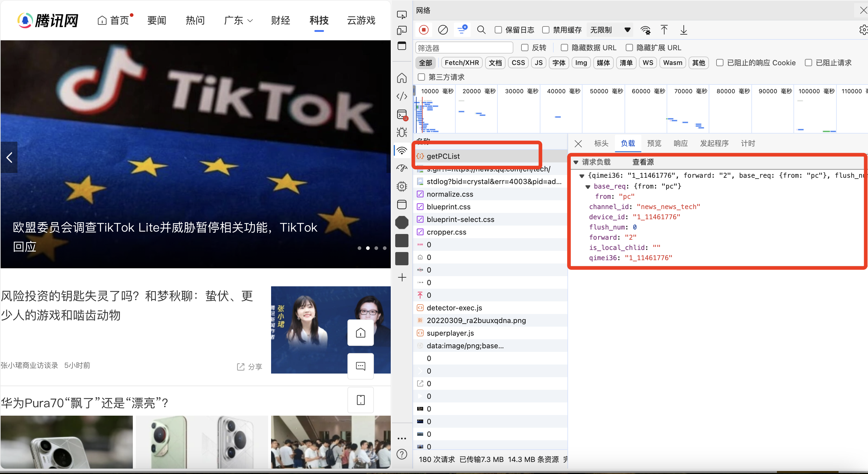
Task: Open the Sources bug icon
Action: (402, 132)
